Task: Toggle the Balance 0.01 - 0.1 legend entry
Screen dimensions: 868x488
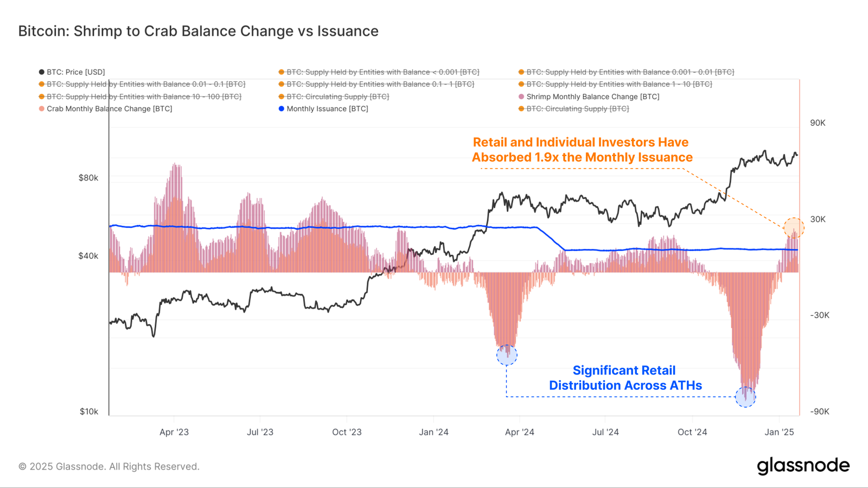Action: [145, 84]
